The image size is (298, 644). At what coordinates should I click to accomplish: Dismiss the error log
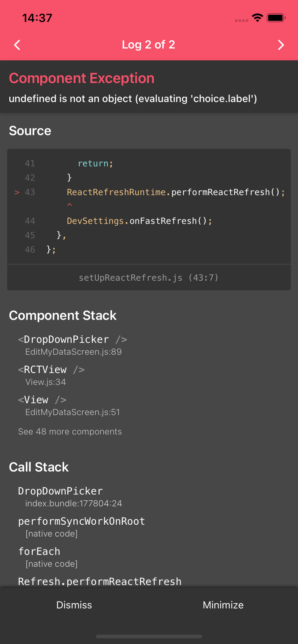pyautogui.click(x=74, y=605)
